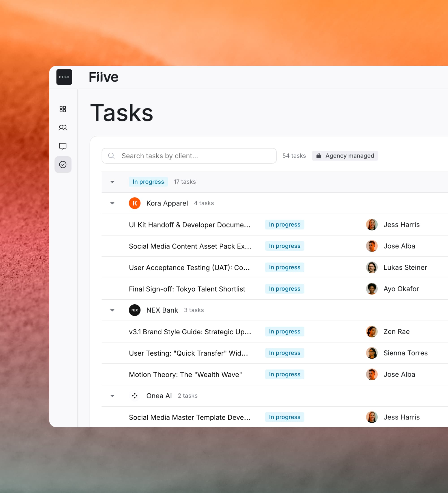Click the exa.® logo in top left

pyautogui.click(x=64, y=77)
